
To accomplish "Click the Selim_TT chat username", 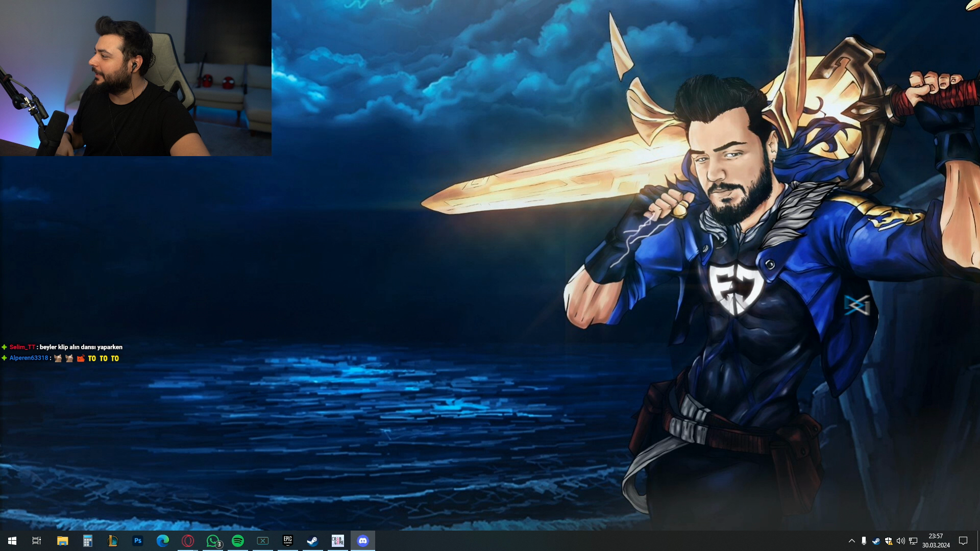I will (x=22, y=347).
